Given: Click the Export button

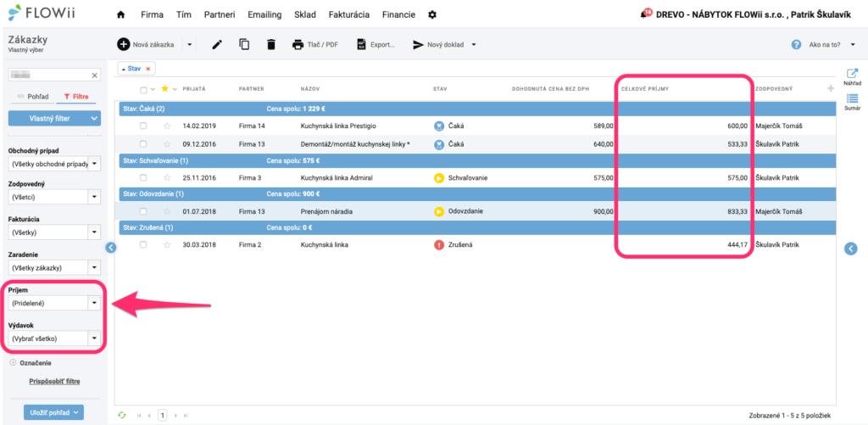Looking at the screenshot, I should click(376, 45).
